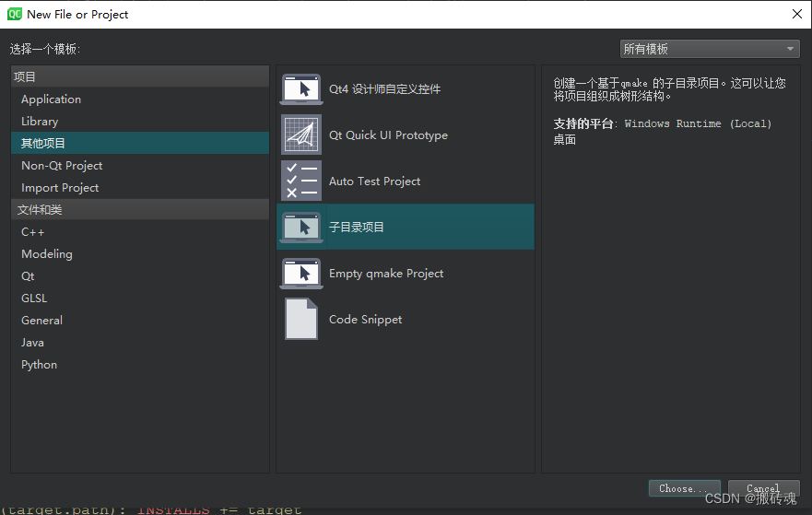Select the Qt files category
The height and width of the screenshot is (515, 812).
click(x=140, y=275)
